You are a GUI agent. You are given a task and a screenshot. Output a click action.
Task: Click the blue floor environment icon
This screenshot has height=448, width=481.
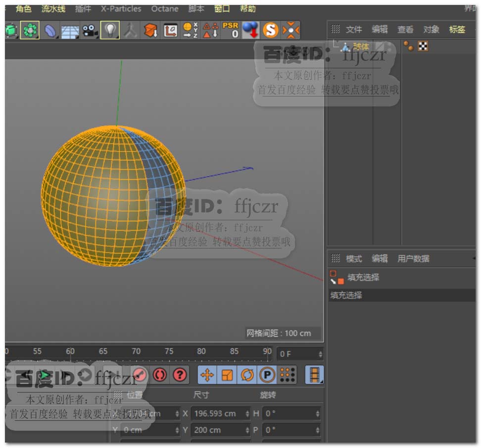[70, 31]
